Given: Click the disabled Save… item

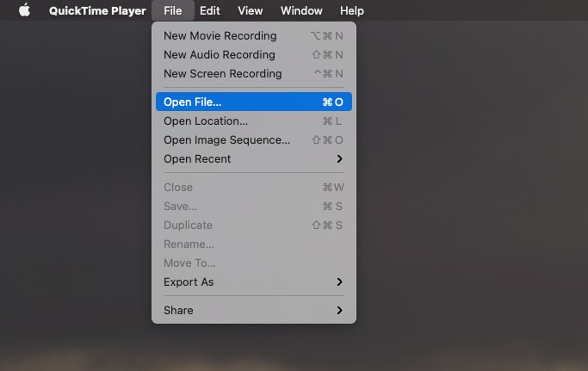Looking at the screenshot, I should click(x=254, y=206).
